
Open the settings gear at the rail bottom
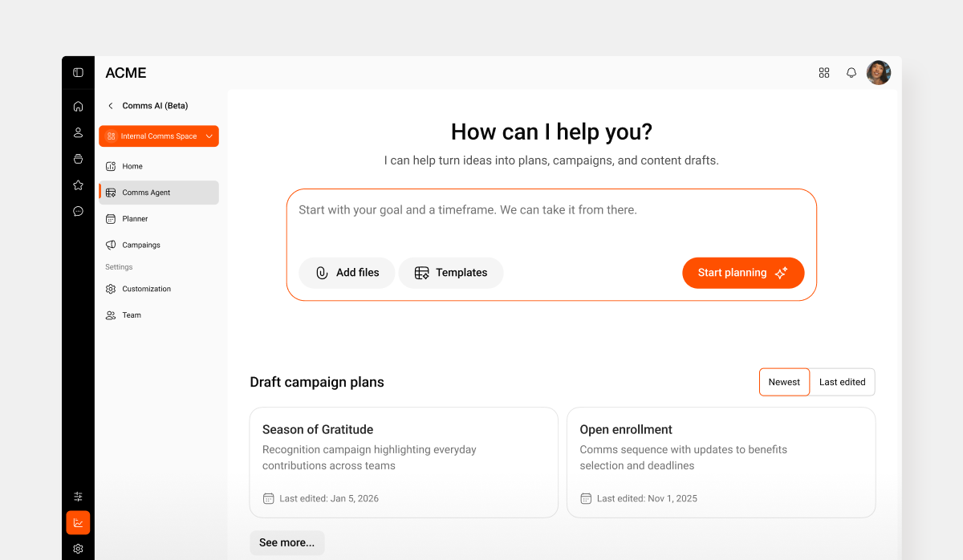pyautogui.click(x=78, y=548)
